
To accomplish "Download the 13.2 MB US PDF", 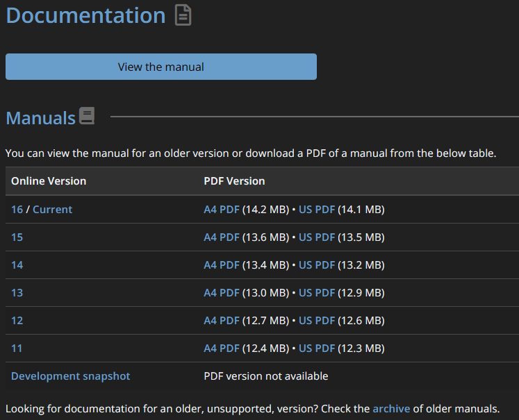I will [x=317, y=264].
